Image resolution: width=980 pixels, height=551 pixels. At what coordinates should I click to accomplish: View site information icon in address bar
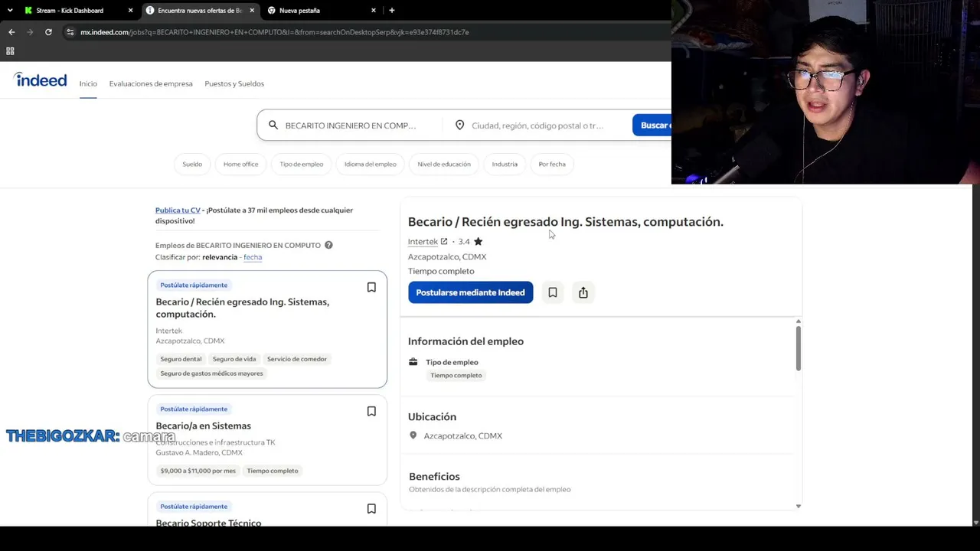pos(70,32)
